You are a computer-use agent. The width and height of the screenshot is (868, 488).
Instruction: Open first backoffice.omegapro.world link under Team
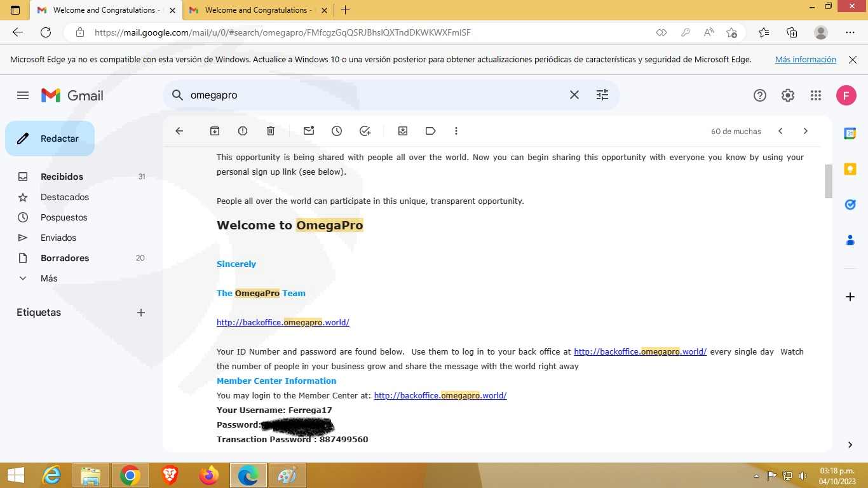point(283,322)
